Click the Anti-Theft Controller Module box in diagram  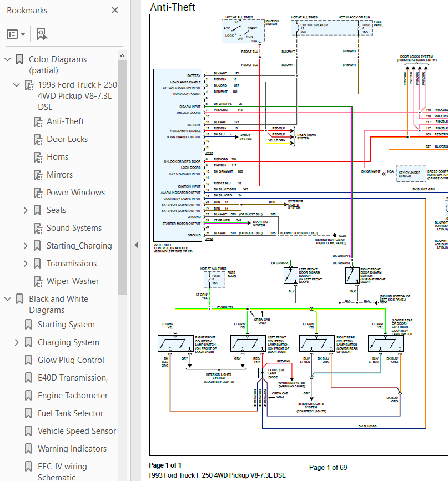pyautogui.click(x=178, y=155)
